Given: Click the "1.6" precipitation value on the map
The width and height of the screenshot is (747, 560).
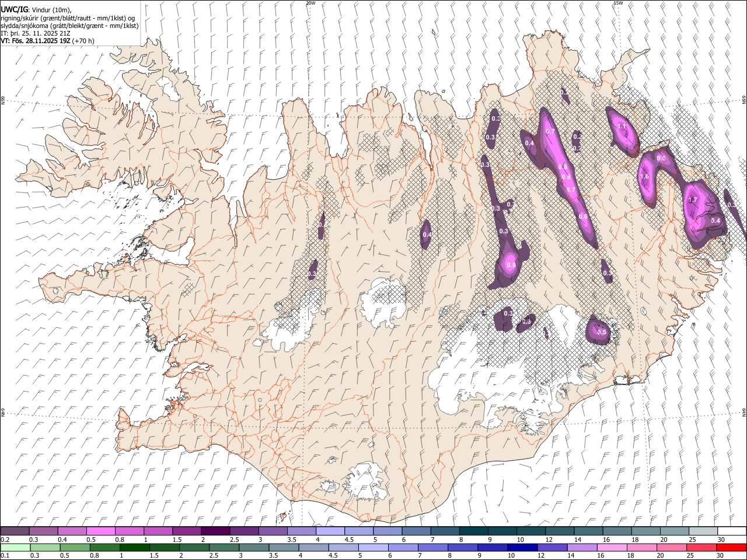Looking at the screenshot, I should [644, 177].
